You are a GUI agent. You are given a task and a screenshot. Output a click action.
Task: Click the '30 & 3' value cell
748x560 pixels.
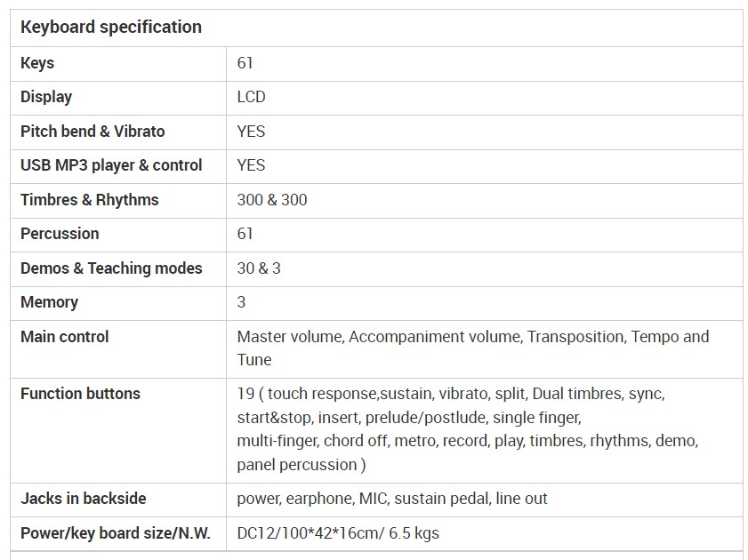point(259,268)
